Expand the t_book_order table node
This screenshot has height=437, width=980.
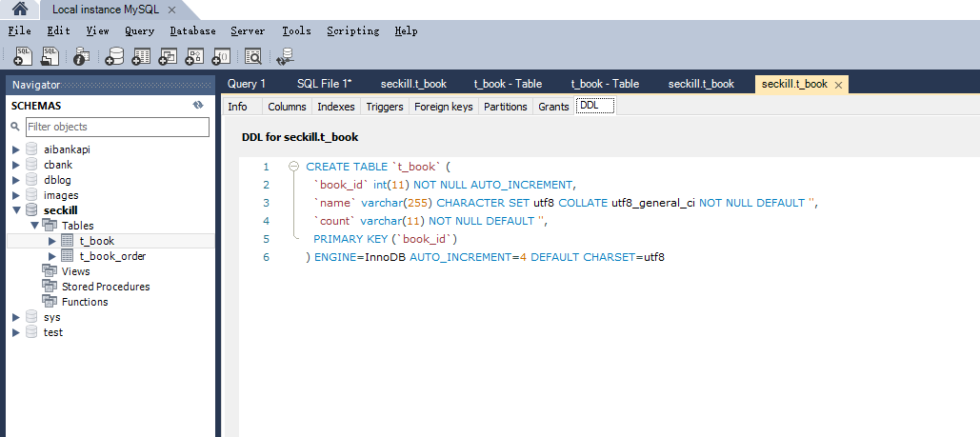tap(52, 256)
